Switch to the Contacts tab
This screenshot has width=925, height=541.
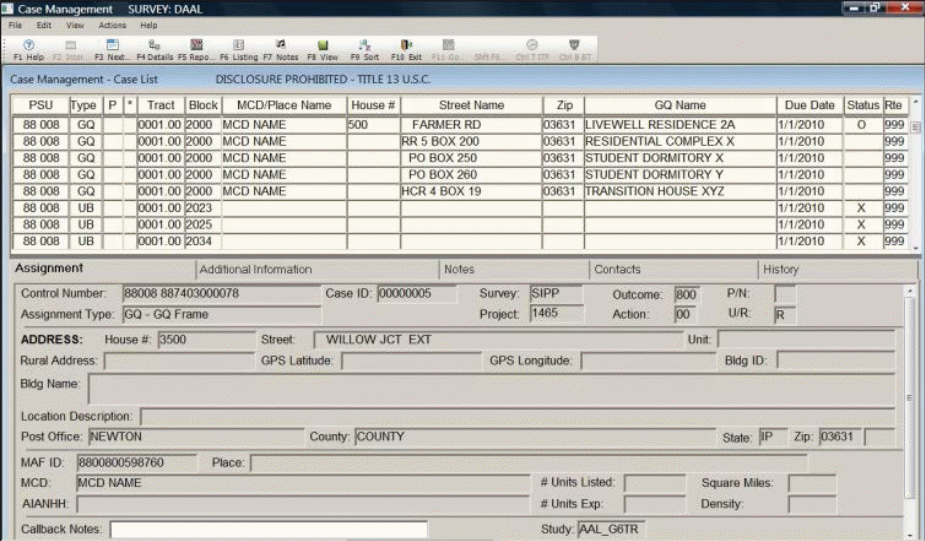coord(617,270)
